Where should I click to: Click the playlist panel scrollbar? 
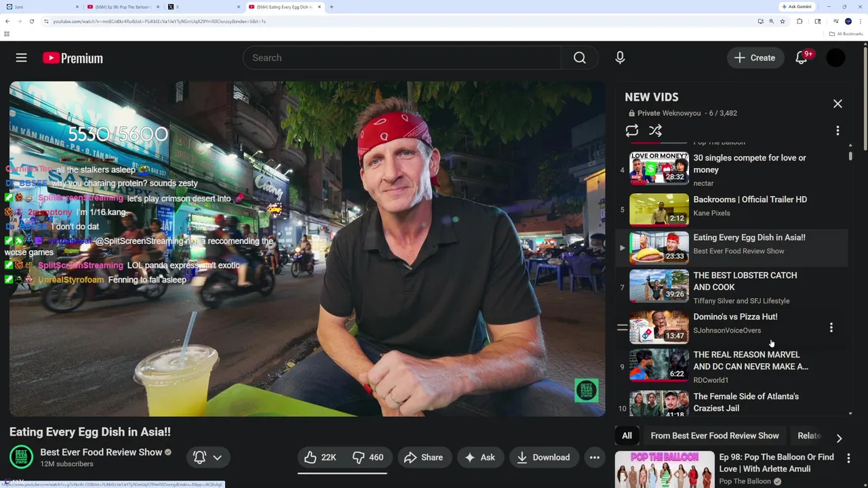point(850,157)
